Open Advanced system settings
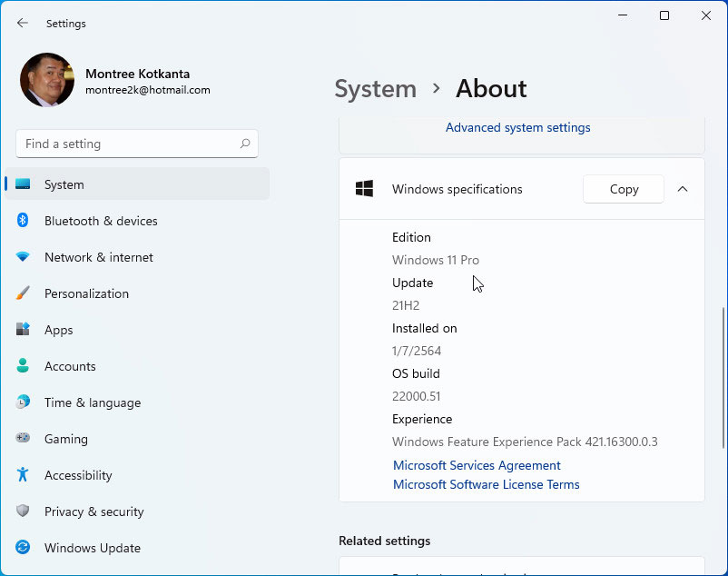728x576 pixels. (x=517, y=127)
